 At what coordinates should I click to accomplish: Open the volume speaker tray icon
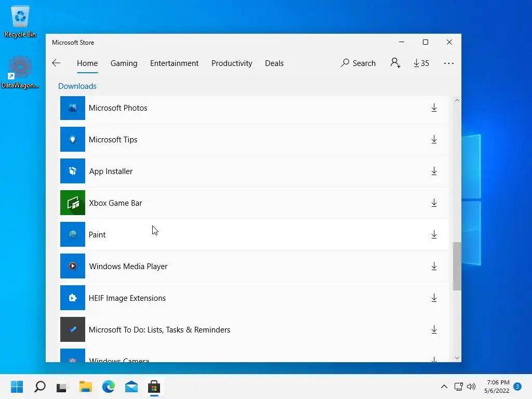(x=471, y=387)
